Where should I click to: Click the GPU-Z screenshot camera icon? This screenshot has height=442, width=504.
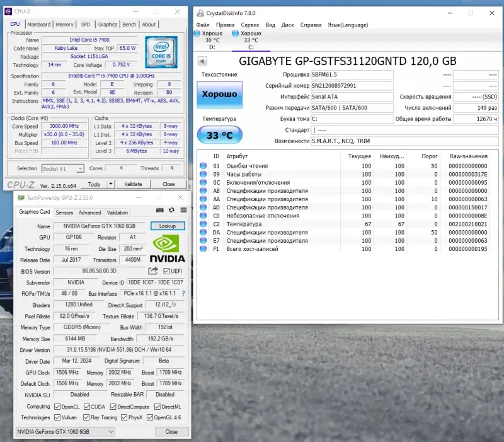pyautogui.click(x=160, y=210)
